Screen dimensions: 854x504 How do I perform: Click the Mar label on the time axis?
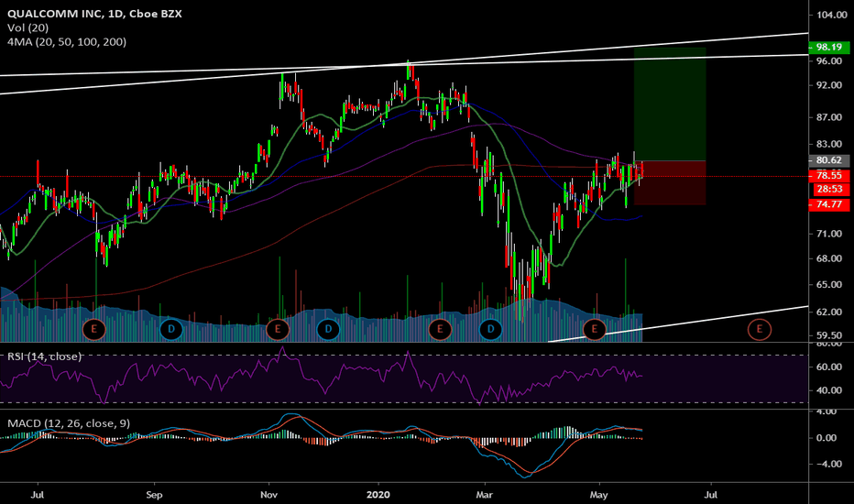tap(484, 495)
